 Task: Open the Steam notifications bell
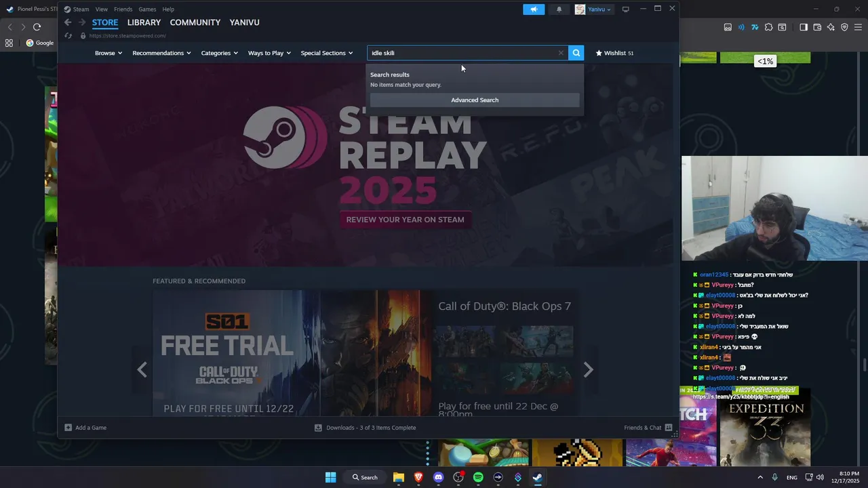(x=559, y=9)
